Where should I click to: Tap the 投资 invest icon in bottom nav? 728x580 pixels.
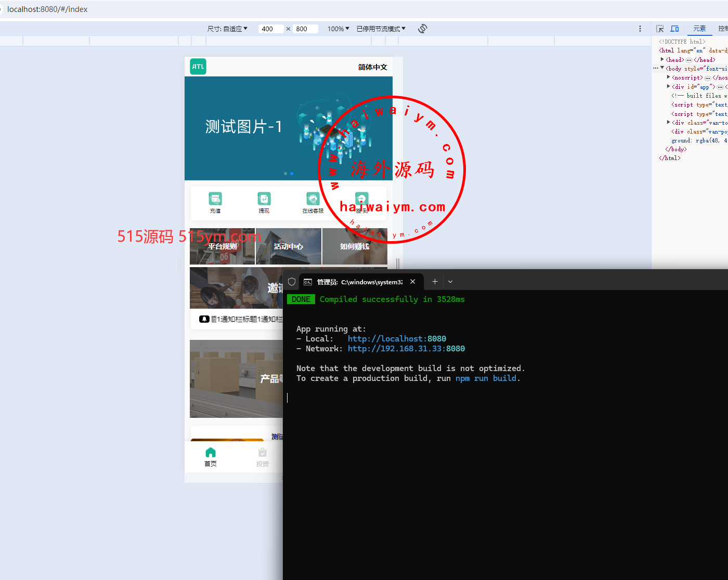263,453
